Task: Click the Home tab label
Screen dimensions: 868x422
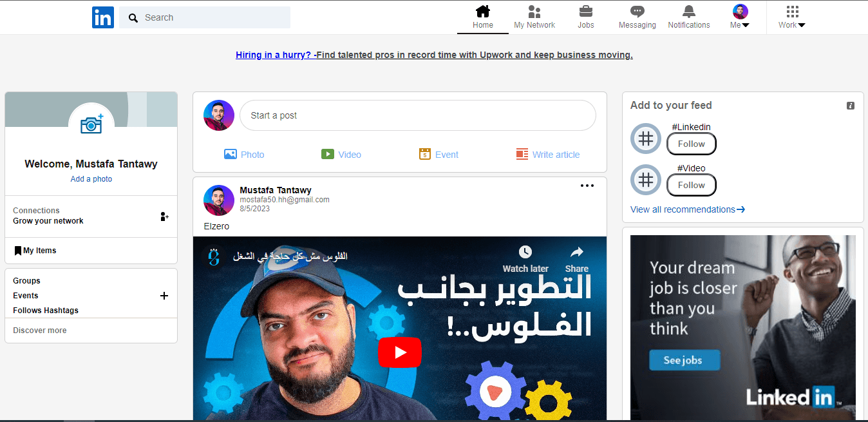Action: tap(483, 25)
